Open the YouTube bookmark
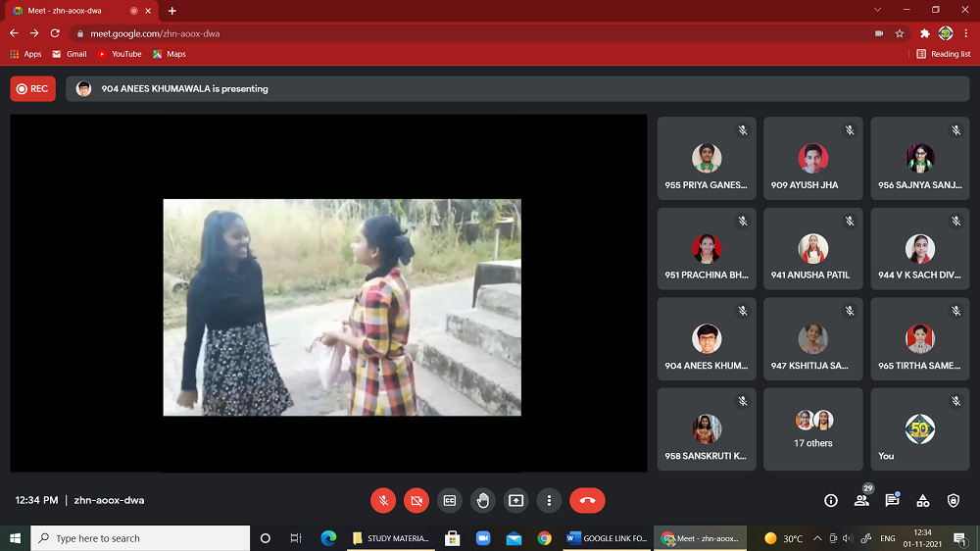Viewport: 980px width, 551px height. click(120, 54)
